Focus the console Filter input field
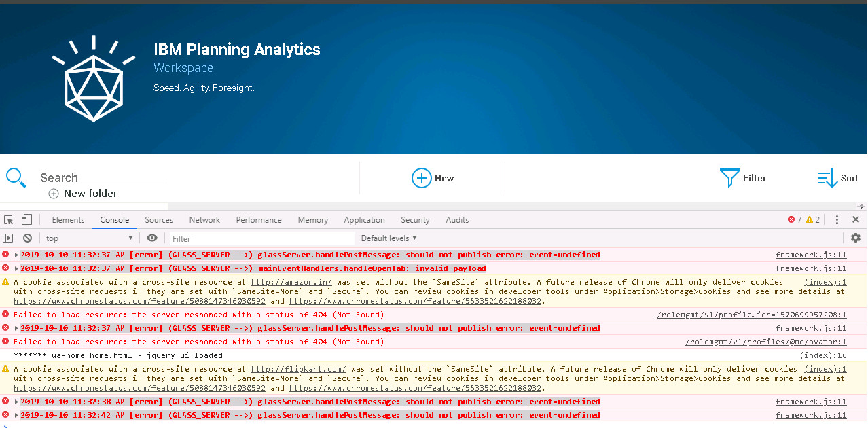The height and width of the screenshot is (428, 868). (x=262, y=238)
